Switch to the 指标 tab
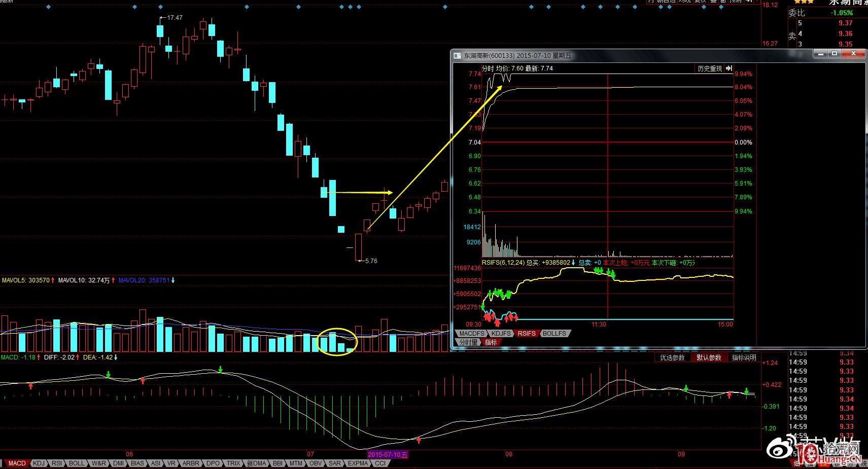 click(491, 342)
